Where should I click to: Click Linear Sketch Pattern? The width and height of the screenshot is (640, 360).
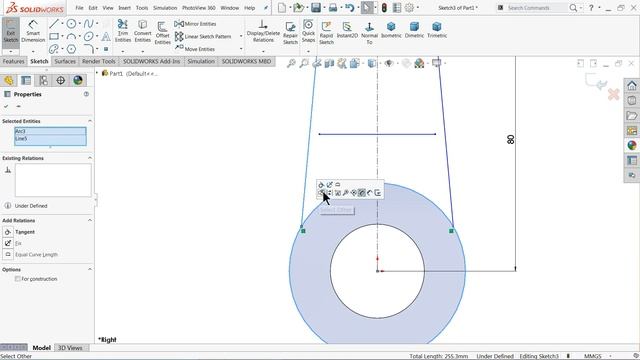point(203,36)
